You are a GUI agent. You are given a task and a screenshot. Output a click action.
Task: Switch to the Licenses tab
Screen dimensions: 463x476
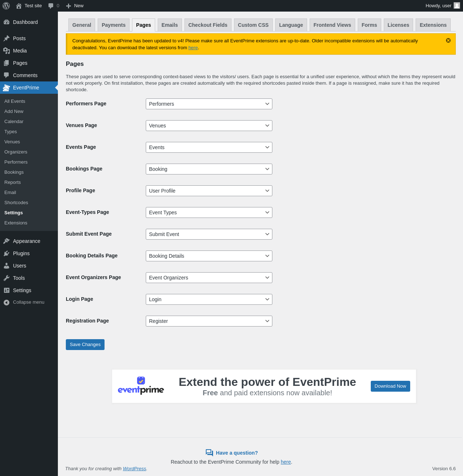[x=398, y=25]
